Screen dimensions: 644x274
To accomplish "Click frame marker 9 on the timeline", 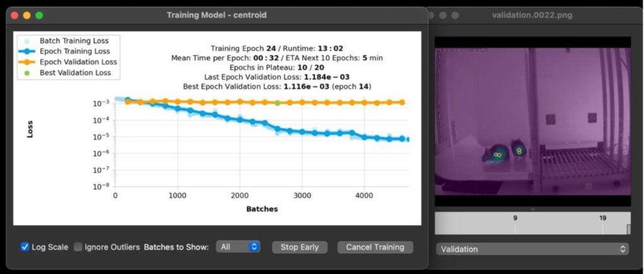I will (x=515, y=218).
